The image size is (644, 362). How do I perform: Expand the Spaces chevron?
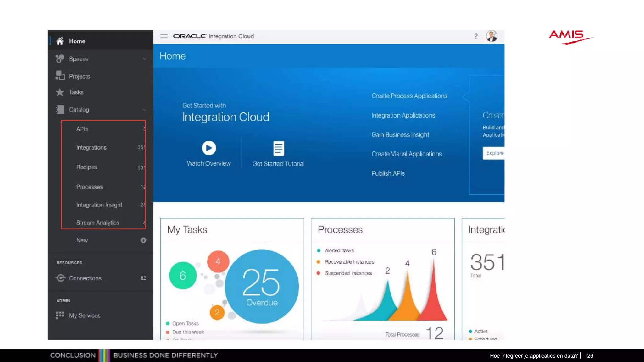(x=144, y=59)
